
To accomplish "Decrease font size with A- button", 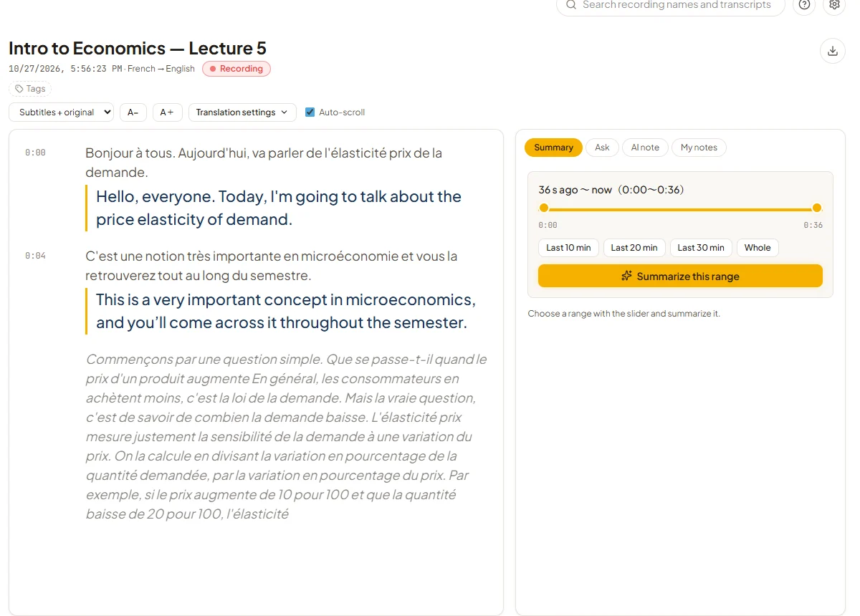I will (x=133, y=112).
